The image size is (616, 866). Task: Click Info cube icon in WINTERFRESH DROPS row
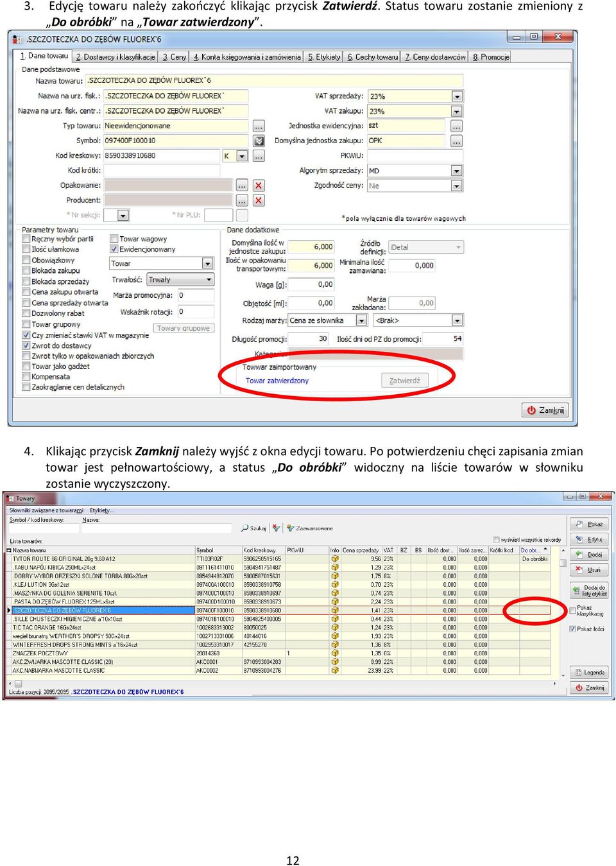coord(334,645)
